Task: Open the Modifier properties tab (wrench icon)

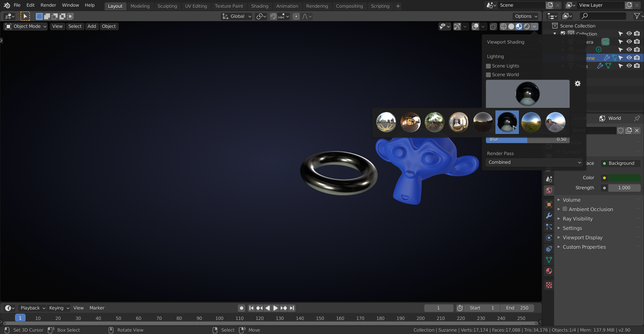Action: (x=549, y=216)
